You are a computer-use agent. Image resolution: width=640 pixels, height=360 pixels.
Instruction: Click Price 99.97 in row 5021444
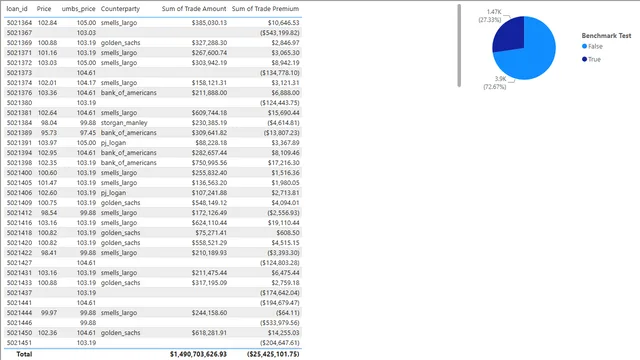49,313
